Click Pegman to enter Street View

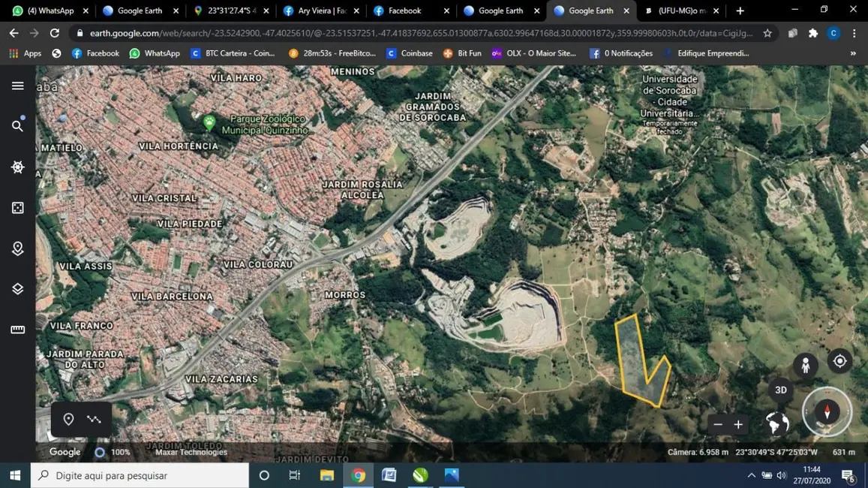point(805,365)
